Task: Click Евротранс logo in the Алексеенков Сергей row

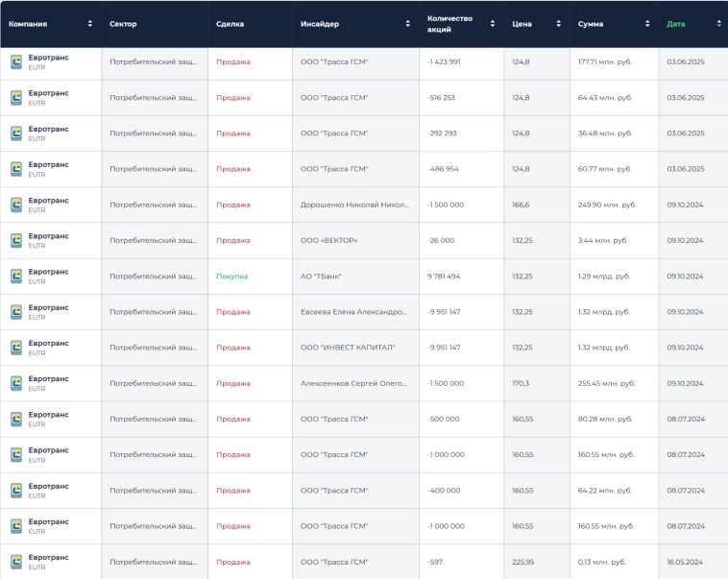Action: coord(16,383)
